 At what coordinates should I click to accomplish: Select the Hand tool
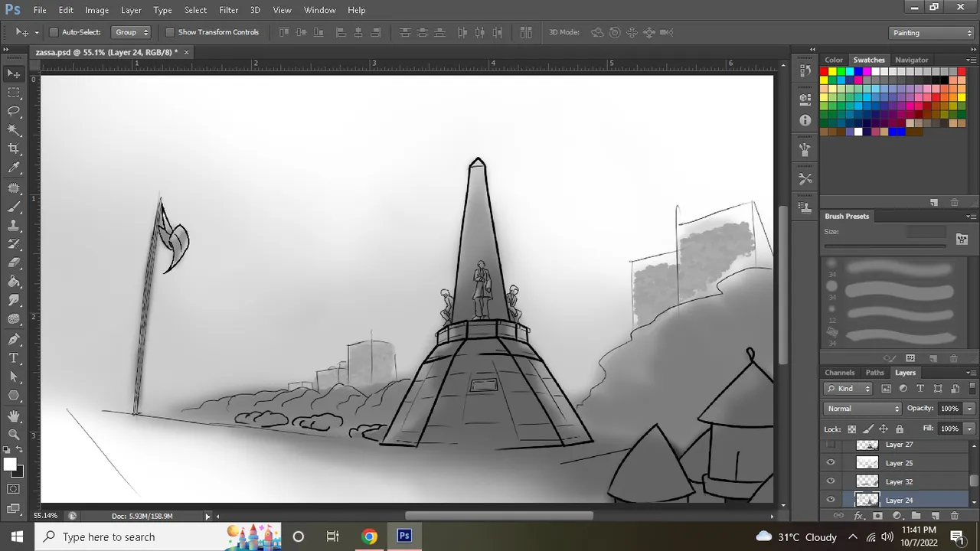click(14, 416)
